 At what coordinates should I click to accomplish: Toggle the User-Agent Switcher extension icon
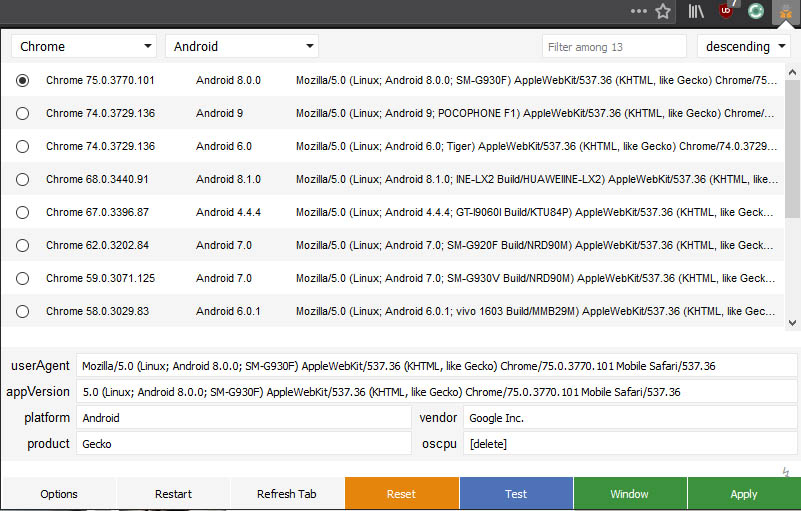click(x=786, y=12)
